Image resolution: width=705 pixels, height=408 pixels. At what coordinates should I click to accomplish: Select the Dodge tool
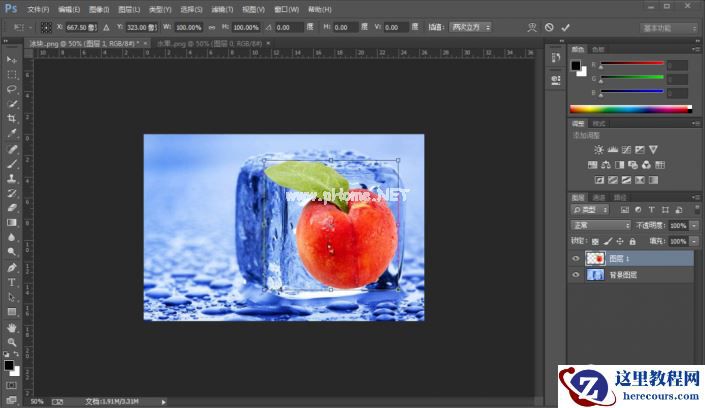12,252
